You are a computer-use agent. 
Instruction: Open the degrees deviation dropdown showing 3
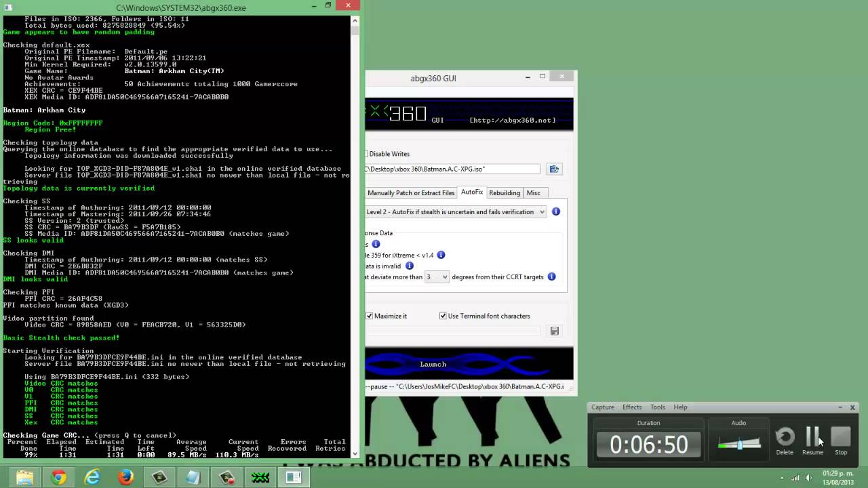pyautogui.click(x=437, y=277)
